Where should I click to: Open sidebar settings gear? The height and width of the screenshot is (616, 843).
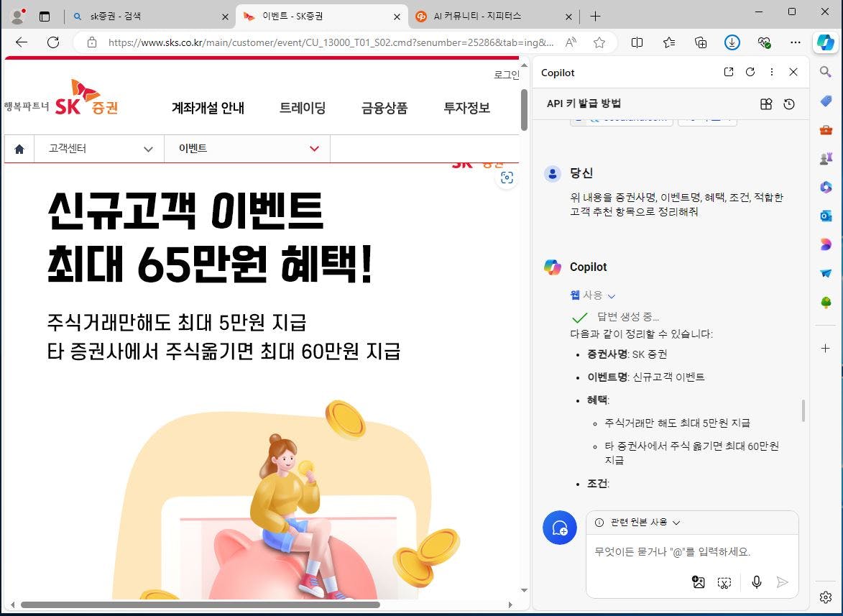point(826,597)
